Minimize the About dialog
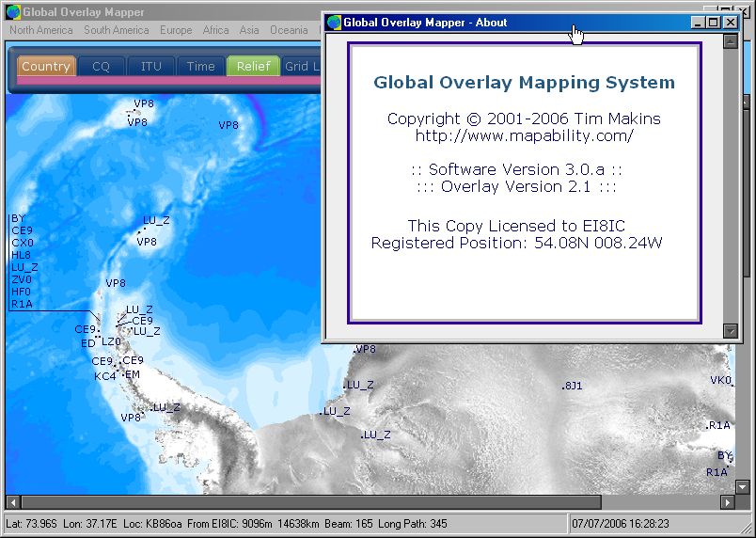The height and width of the screenshot is (538, 756). click(698, 23)
